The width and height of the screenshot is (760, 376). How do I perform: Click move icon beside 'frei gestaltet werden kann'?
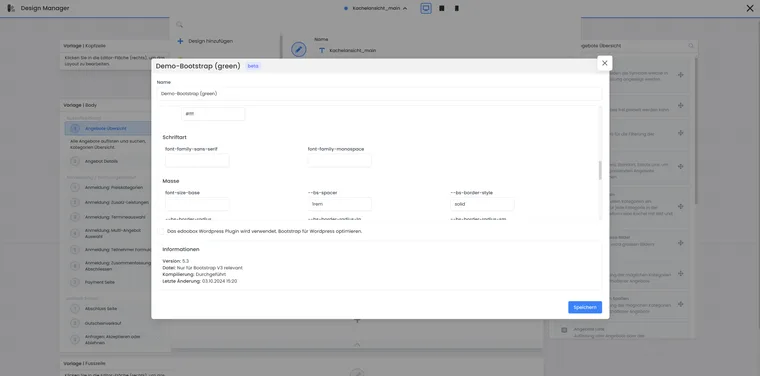click(x=681, y=105)
